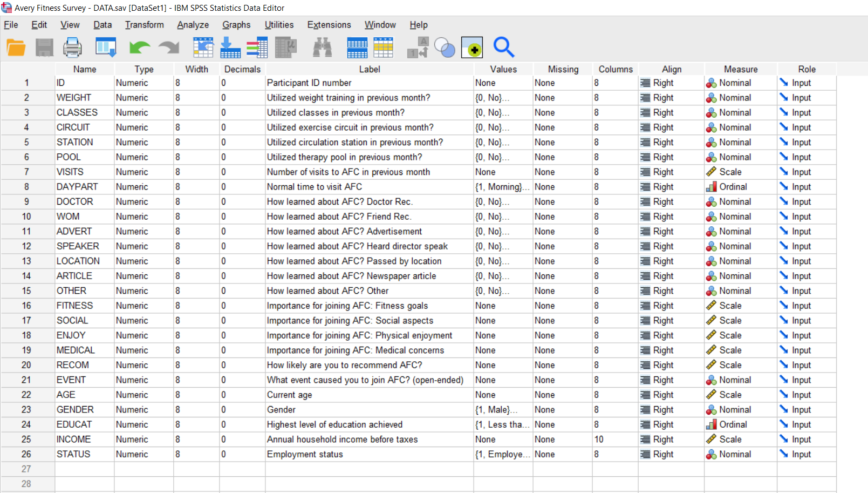868x493 pixels.
Task: Click the Run descriptive statistics icon
Action: [x=286, y=48]
